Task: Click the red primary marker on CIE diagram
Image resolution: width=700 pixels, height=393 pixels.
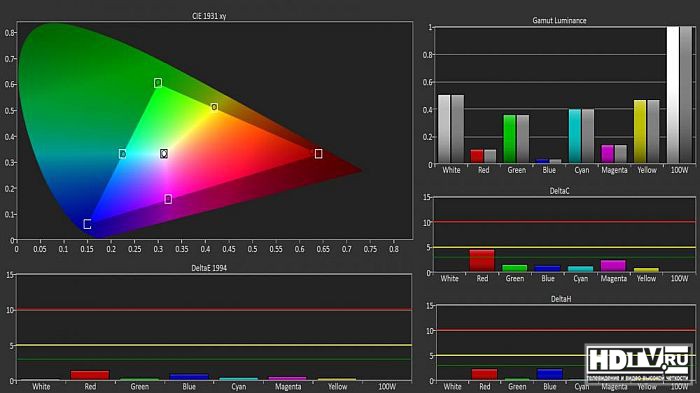Action: pos(318,154)
